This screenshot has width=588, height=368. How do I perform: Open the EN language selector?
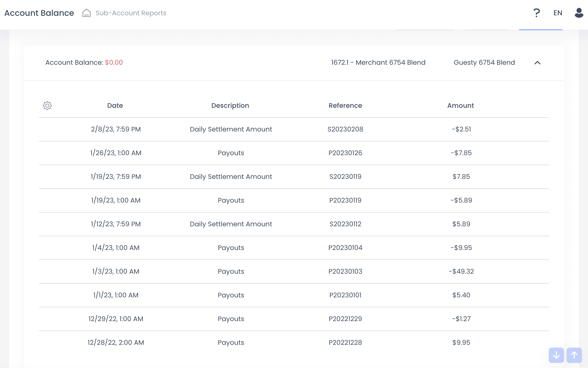558,13
